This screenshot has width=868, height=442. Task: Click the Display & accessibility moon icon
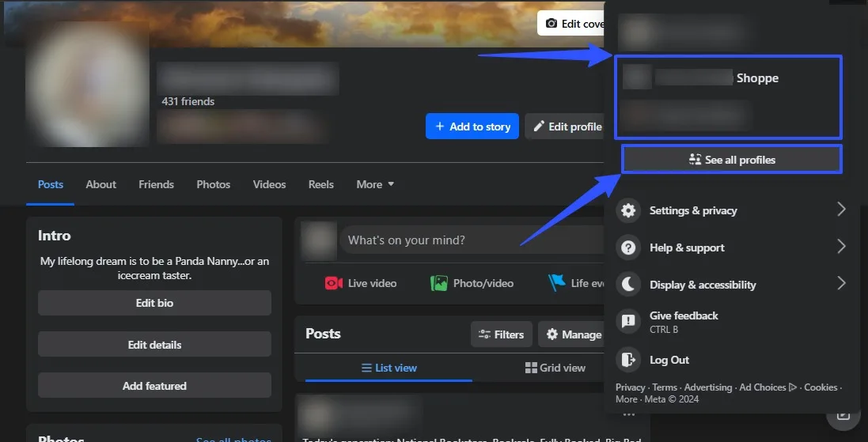coord(628,285)
